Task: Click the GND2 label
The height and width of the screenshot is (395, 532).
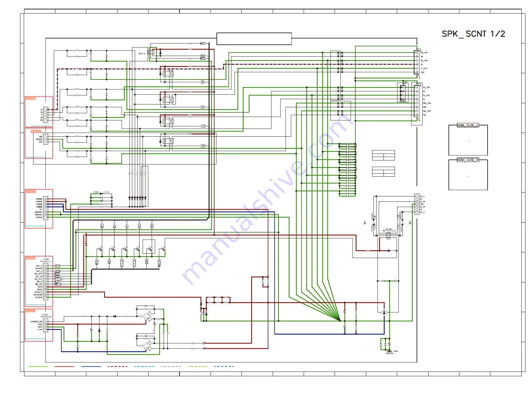Action: [x=396, y=351]
